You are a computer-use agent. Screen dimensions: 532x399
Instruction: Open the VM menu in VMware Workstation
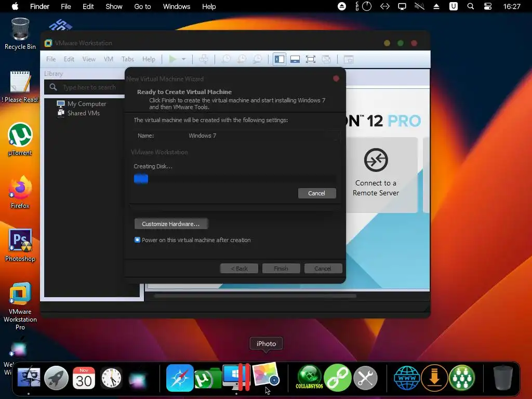coord(108,59)
